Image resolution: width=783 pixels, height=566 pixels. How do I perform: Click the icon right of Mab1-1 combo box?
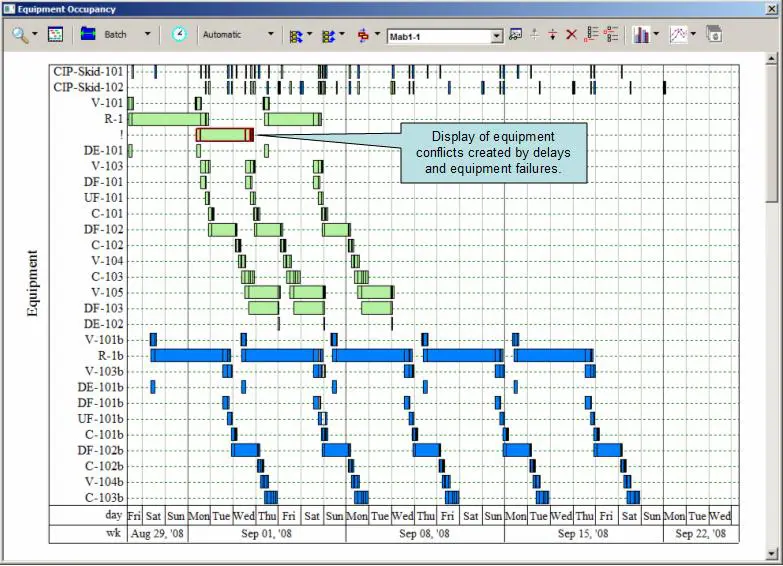point(515,34)
